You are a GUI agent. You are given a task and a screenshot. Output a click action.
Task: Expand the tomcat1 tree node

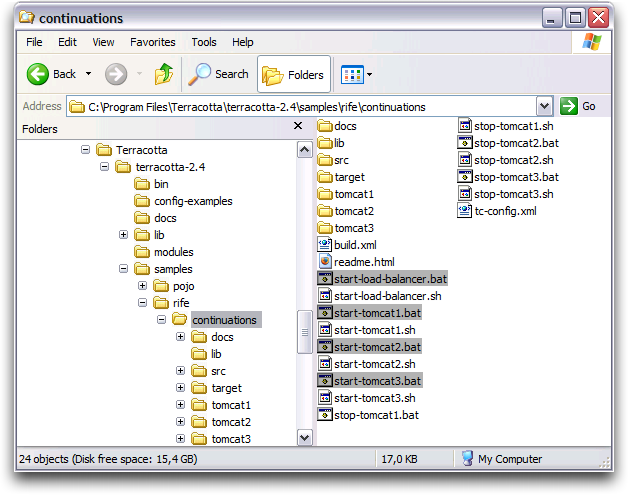tap(180, 404)
